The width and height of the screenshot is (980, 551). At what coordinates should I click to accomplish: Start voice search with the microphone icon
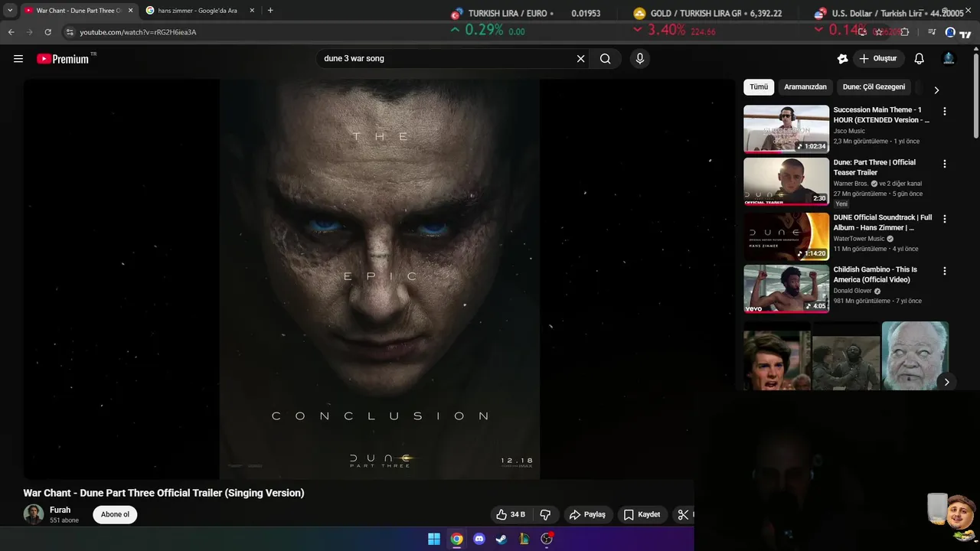pos(640,59)
